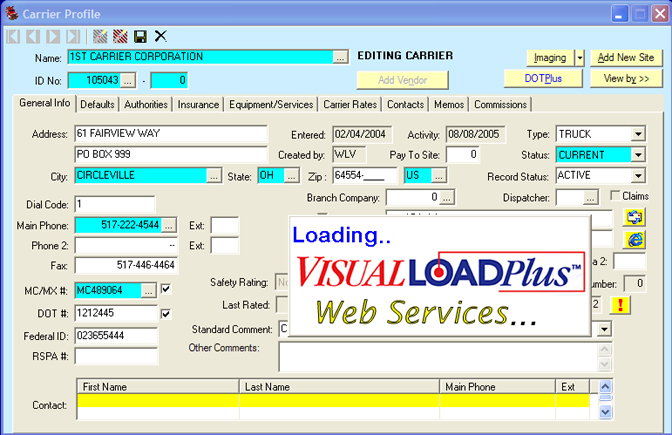This screenshot has width=672, height=435.
Task: Click the Add Vendor button
Action: (x=402, y=80)
